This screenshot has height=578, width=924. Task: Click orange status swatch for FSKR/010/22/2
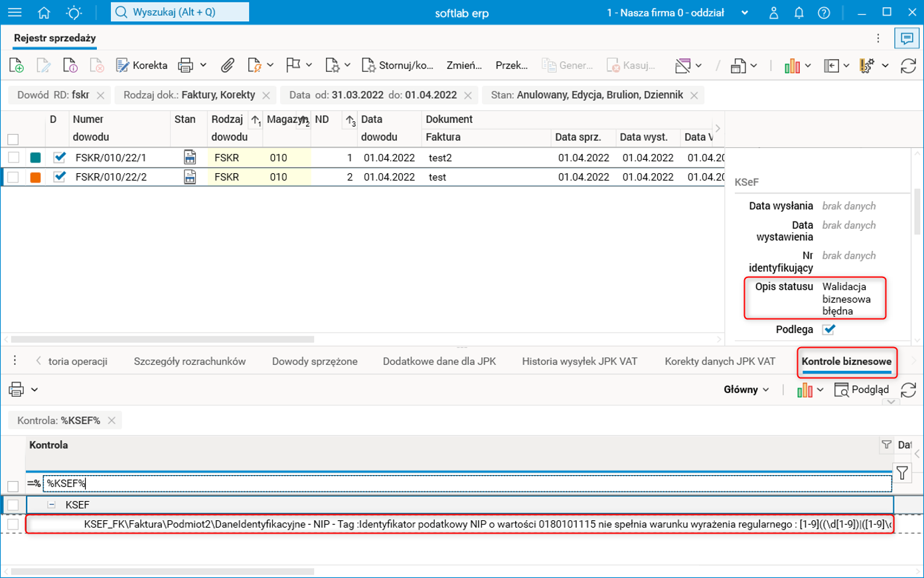[36, 177]
